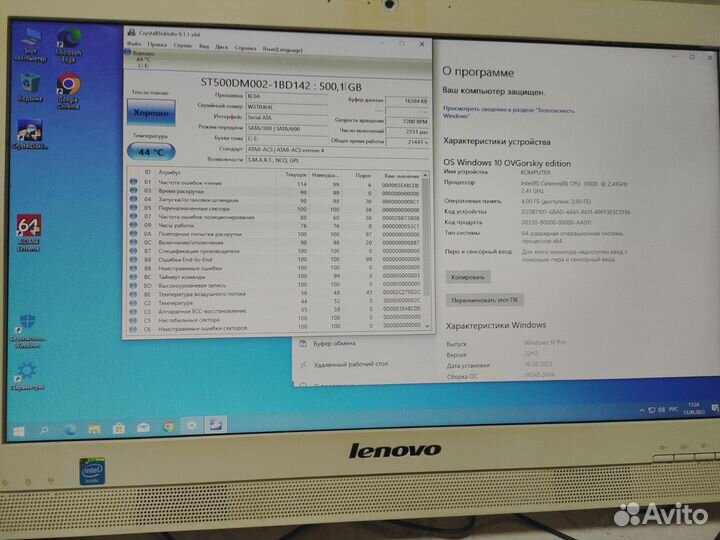Click the Windows Start button
720x540 pixels.
pos(19,431)
